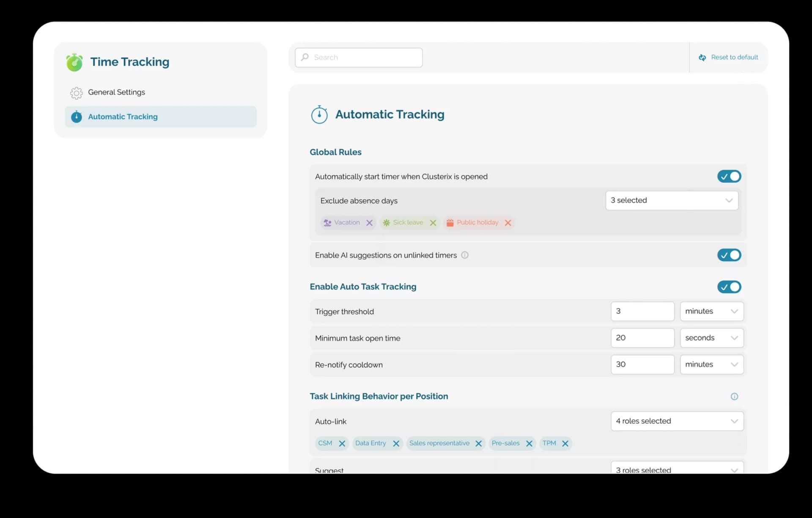This screenshot has width=812, height=518.
Task: Click the search magnifier icon
Action: 305,57
